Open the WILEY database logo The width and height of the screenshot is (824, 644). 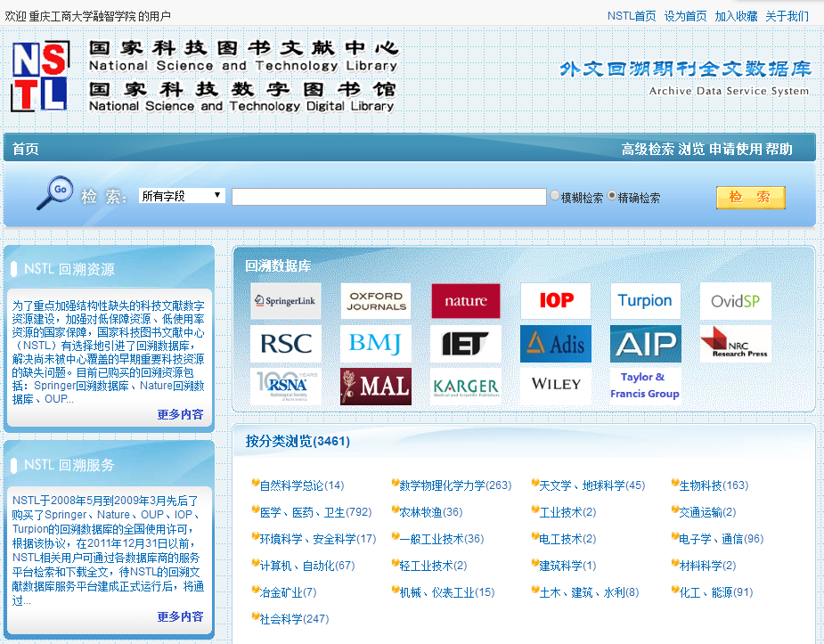click(x=556, y=386)
